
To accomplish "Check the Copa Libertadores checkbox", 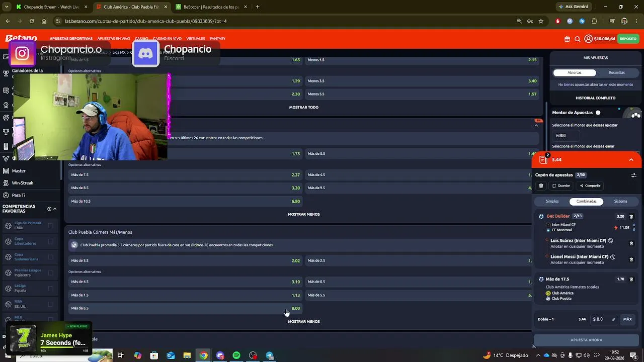I will [x=50, y=241].
